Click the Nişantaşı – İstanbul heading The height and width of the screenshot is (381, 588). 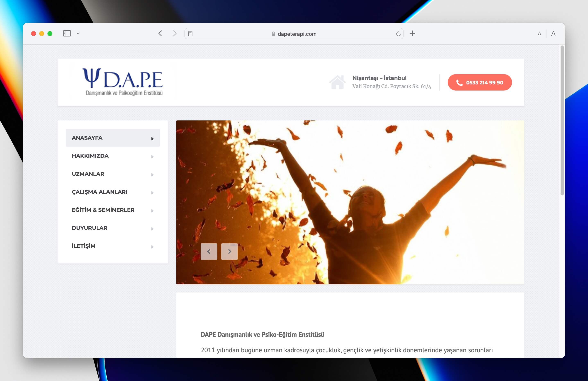(379, 78)
